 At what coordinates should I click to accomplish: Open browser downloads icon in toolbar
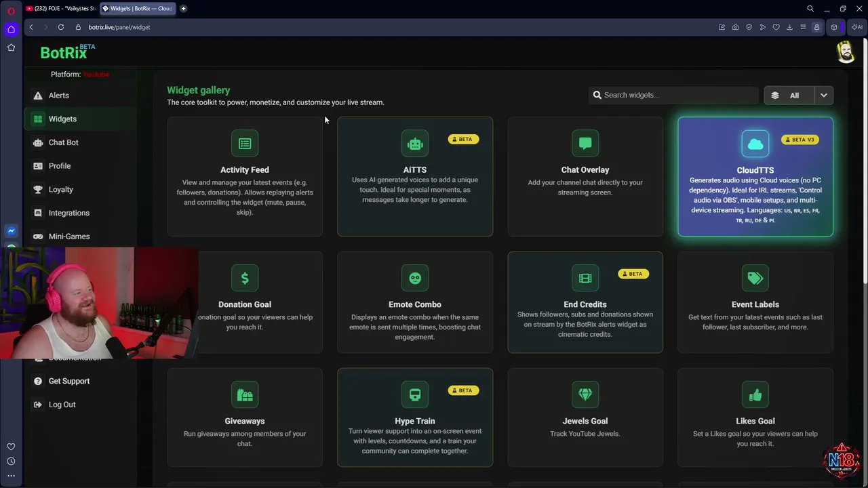(x=789, y=27)
